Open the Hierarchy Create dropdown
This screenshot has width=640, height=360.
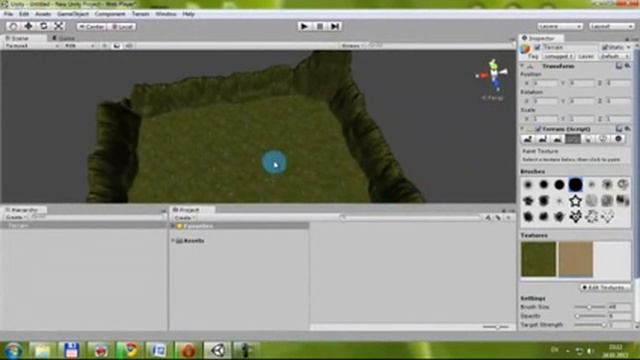(x=16, y=218)
